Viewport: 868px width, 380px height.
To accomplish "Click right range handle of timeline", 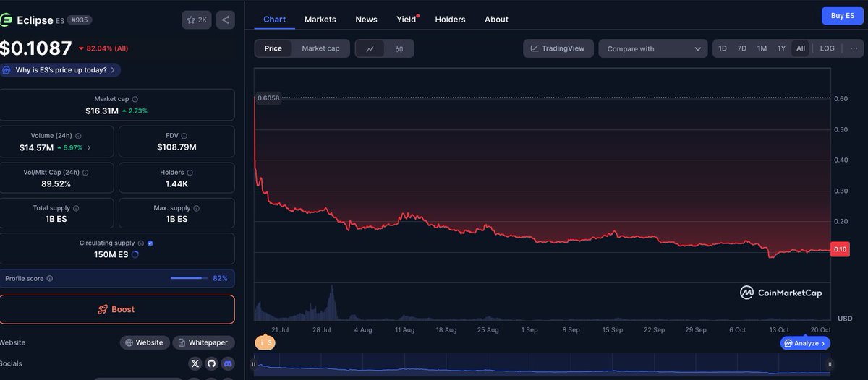I will (x=830, y=365).
